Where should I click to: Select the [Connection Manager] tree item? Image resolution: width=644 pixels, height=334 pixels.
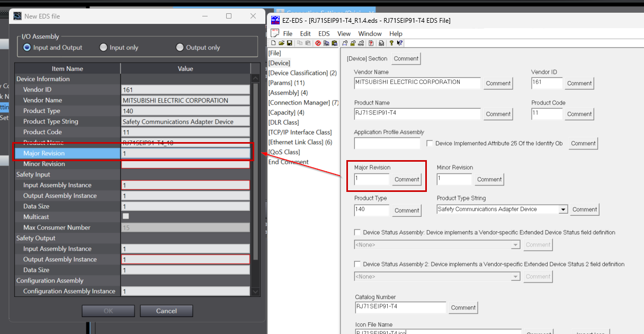point(303,102)
